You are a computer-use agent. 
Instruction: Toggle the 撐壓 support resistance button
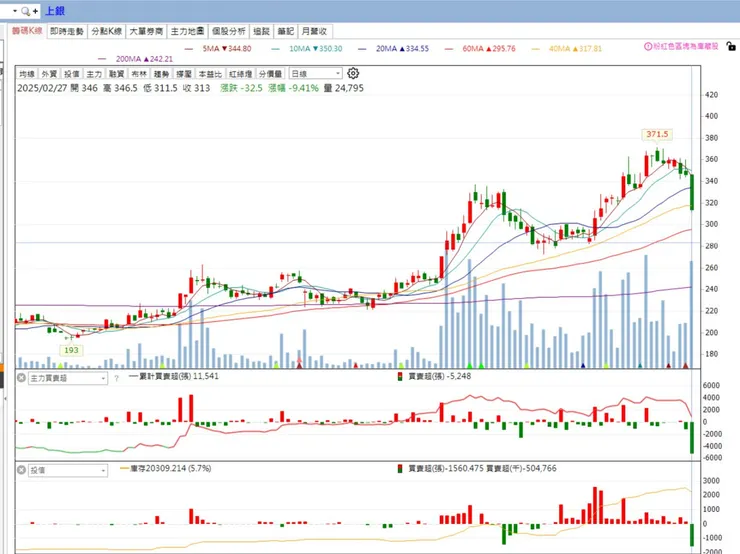point(184,74)
